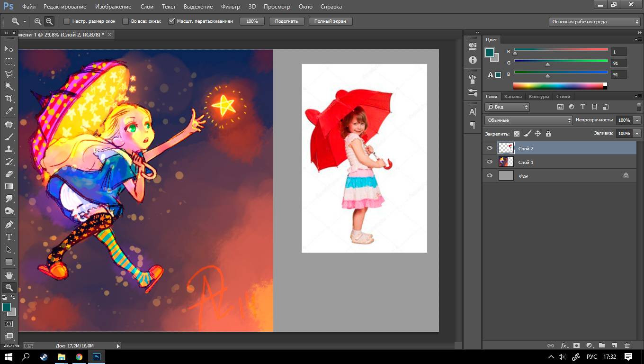Image resolution: width=644 pixels, height=364 pixels.
Task: Open the Фильтр menu
Action: coord(231,7)
